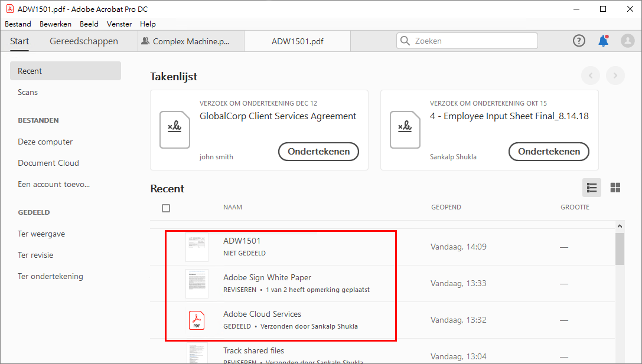Select the Track shared files entry
Screen dimensions: 642x364
(253, 350)
